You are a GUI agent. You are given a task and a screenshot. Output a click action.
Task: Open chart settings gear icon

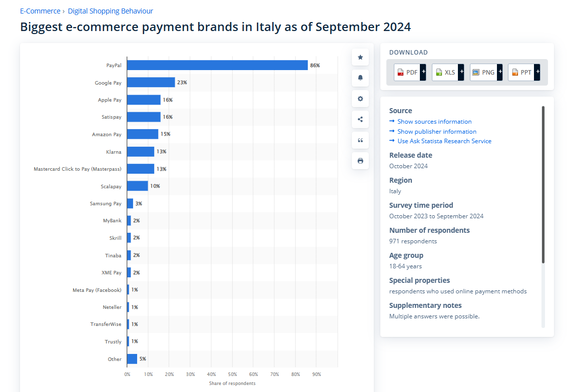click(360, 99)
